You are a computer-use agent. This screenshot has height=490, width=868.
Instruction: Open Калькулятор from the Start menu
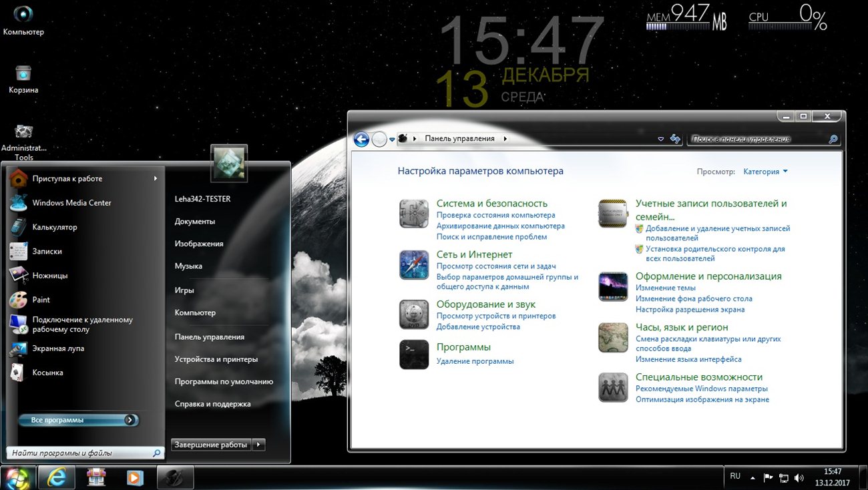coord(55,227)
